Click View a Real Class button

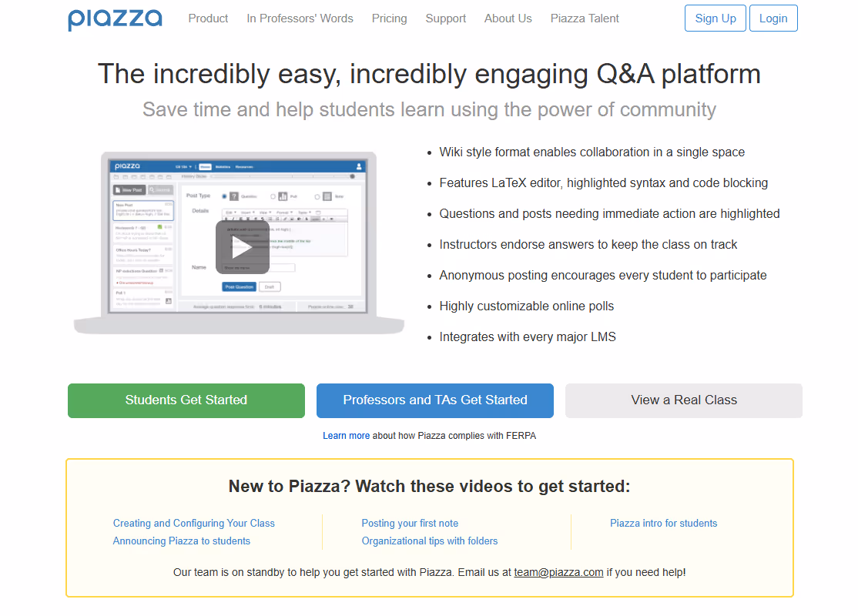click(684, 400)
